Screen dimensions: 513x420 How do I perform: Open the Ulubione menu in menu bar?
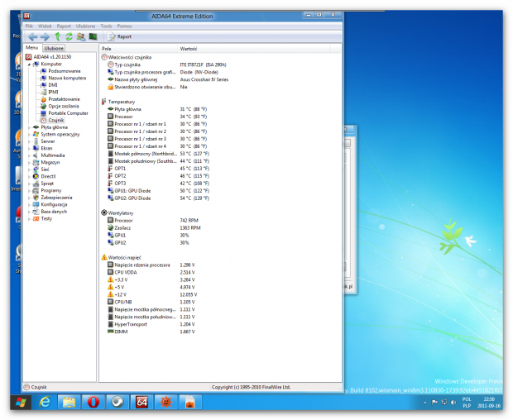85,26
